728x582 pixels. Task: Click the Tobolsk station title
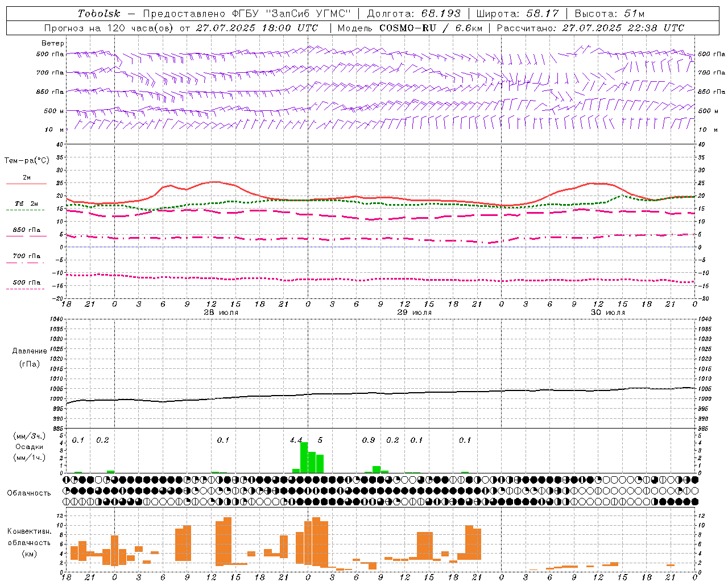tap(99, 14)
